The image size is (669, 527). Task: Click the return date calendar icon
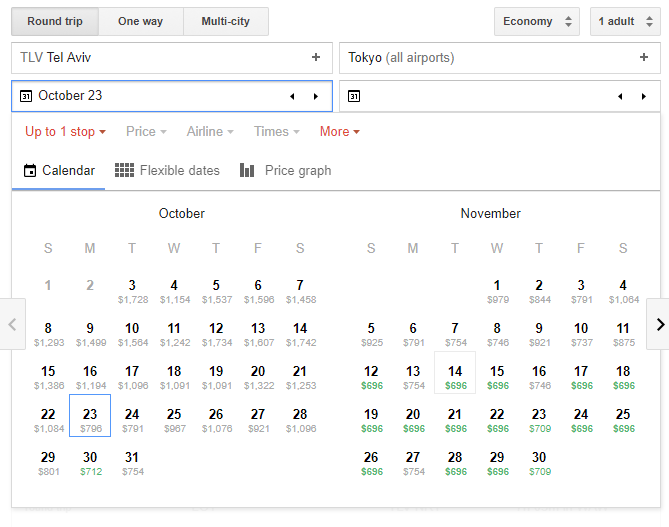354,97
